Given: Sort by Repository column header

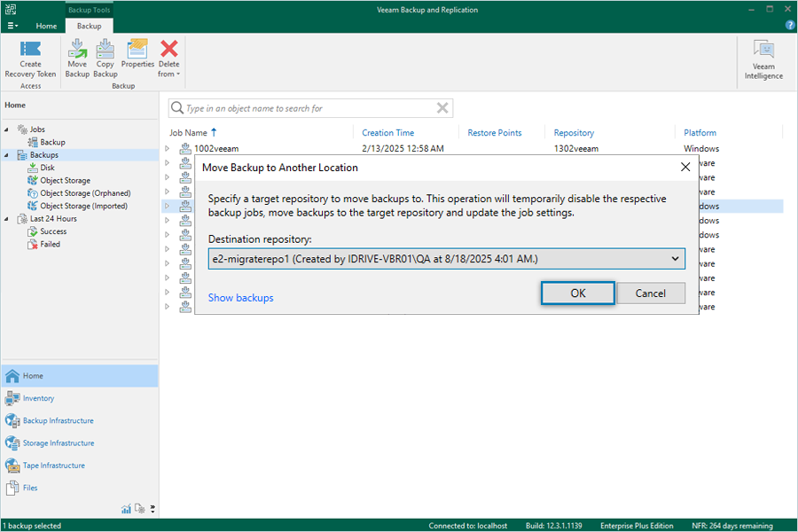Looking at the screenshot, I should click(574, 133).
